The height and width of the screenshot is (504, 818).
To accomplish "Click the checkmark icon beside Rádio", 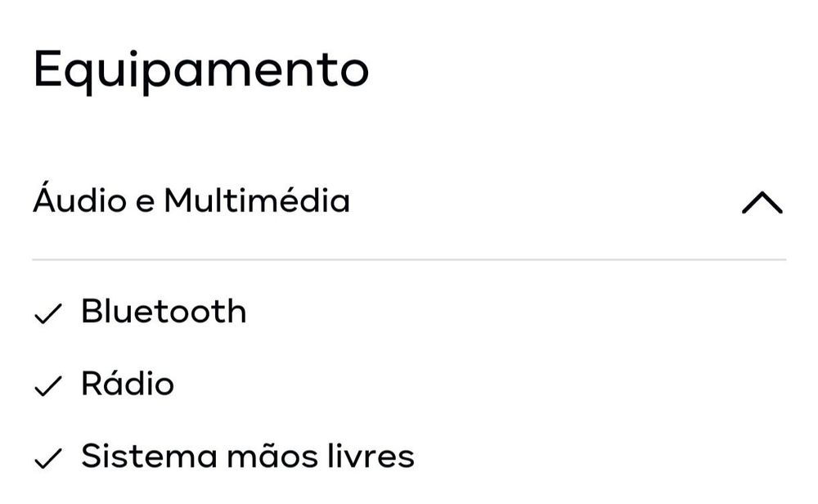I will (48, 385).
